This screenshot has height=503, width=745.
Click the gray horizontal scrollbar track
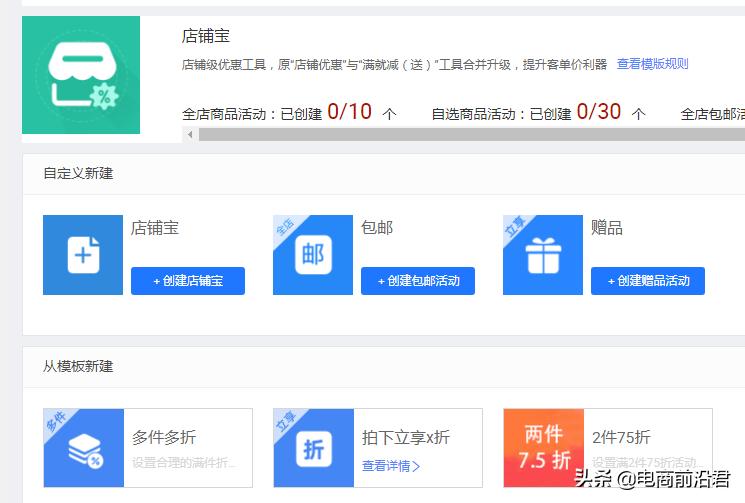click(x=471, y=134)
